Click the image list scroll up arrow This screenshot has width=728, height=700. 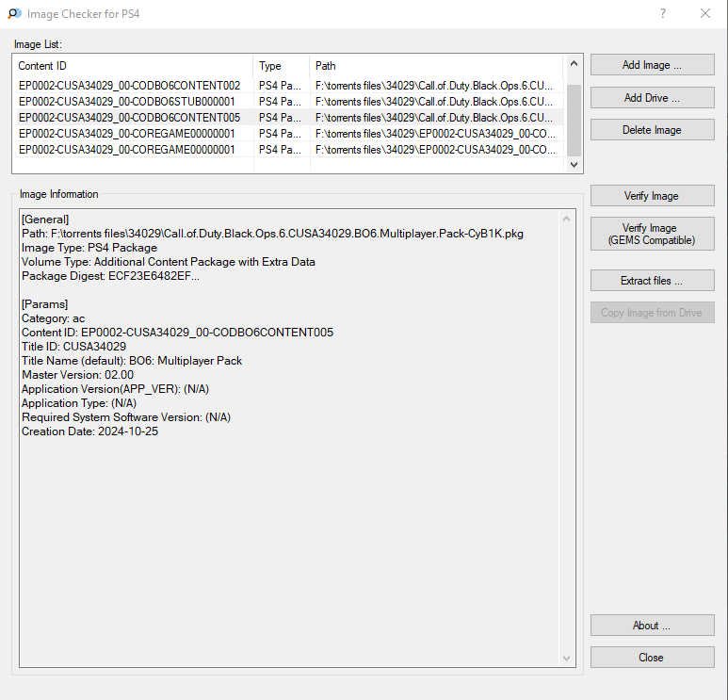[x=574, y=64]
